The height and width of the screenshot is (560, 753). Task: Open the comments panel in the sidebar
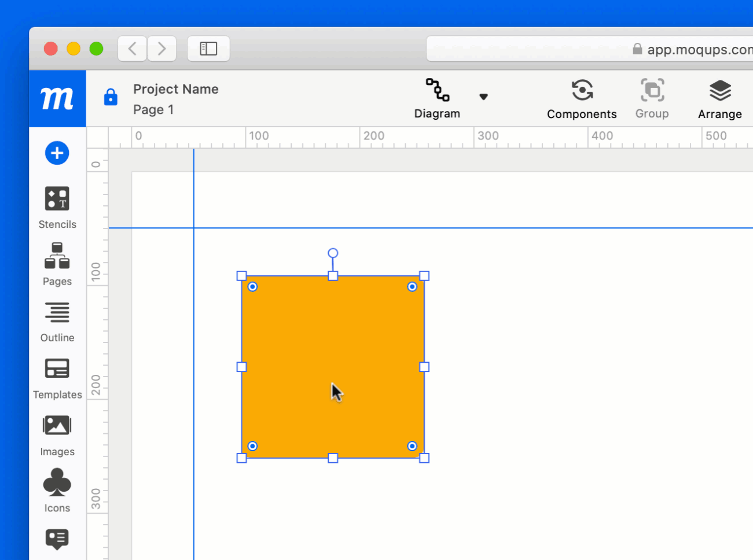tap(57, 540)
